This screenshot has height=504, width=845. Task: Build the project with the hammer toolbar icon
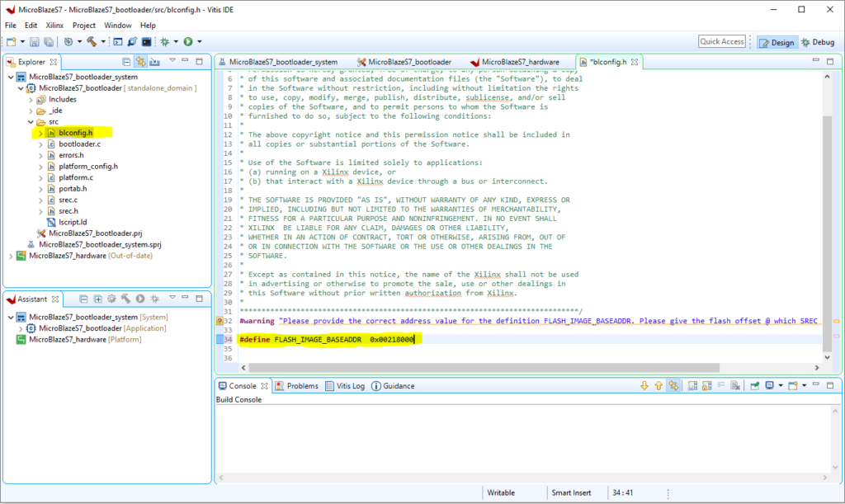click(92, 41)
